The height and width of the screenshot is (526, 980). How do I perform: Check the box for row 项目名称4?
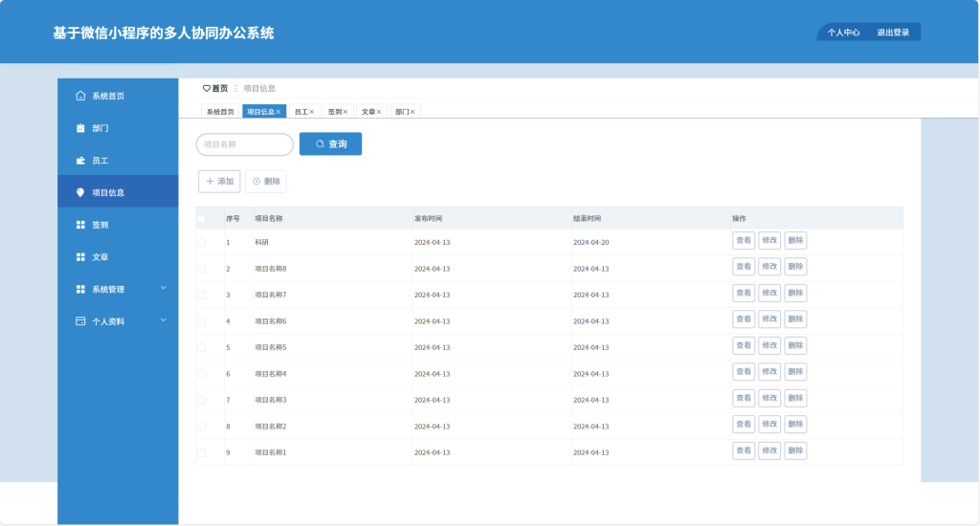(x=201, y=374)
